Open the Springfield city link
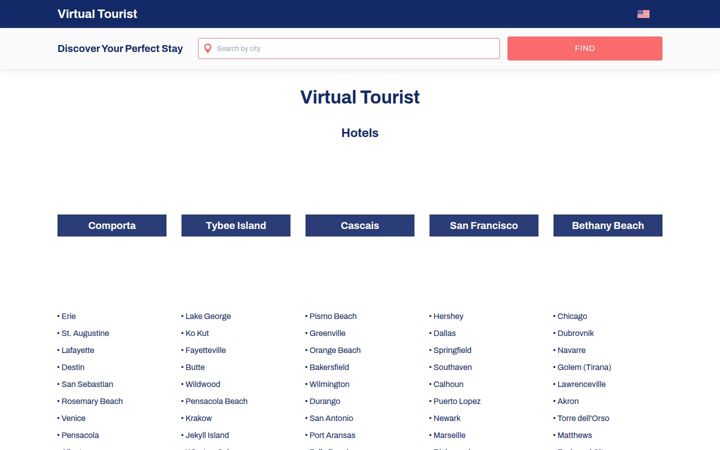Viewport: 720px width, 450px height. (x=452, y=350)
